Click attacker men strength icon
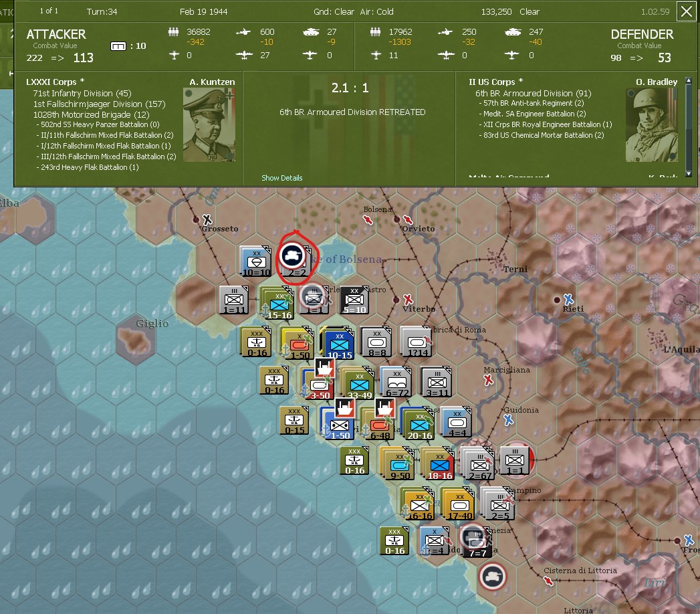The width and height of the screenshot is (700, 614). click(x=174, y=31)
